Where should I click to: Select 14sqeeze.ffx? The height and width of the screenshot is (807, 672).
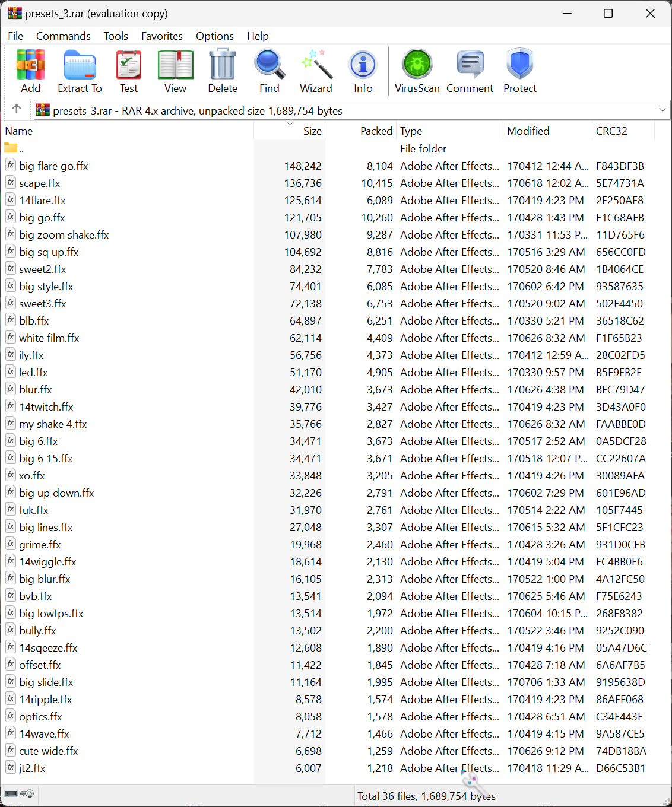coord(48,648)
